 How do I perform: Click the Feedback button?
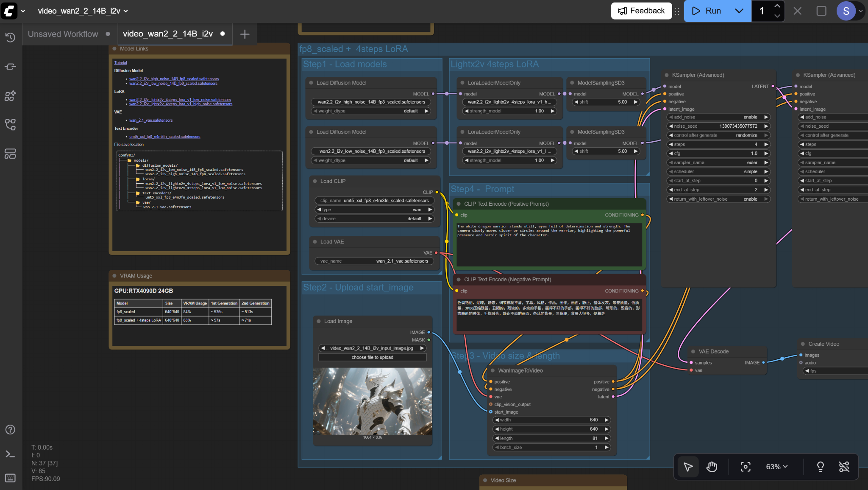[x=641, y=11]
